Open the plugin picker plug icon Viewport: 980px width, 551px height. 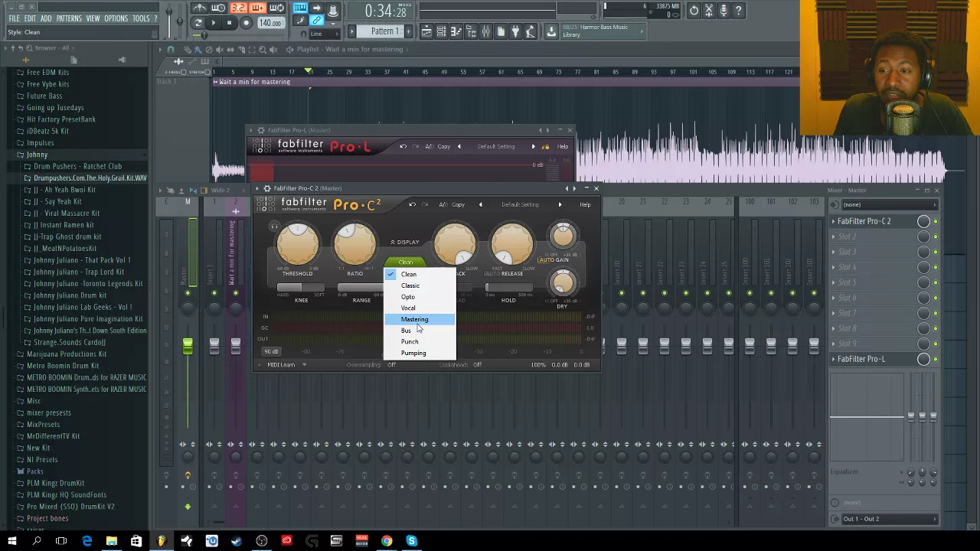(515, 31)
